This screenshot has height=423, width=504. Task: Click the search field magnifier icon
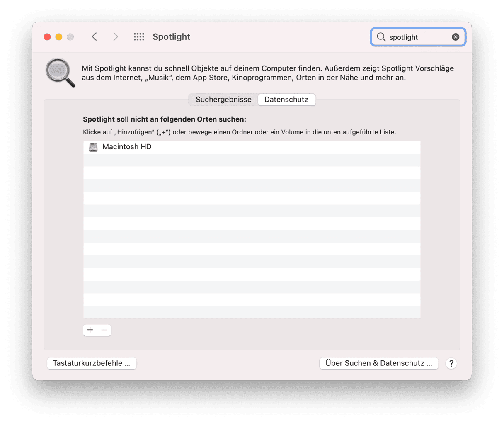point(381,37)
